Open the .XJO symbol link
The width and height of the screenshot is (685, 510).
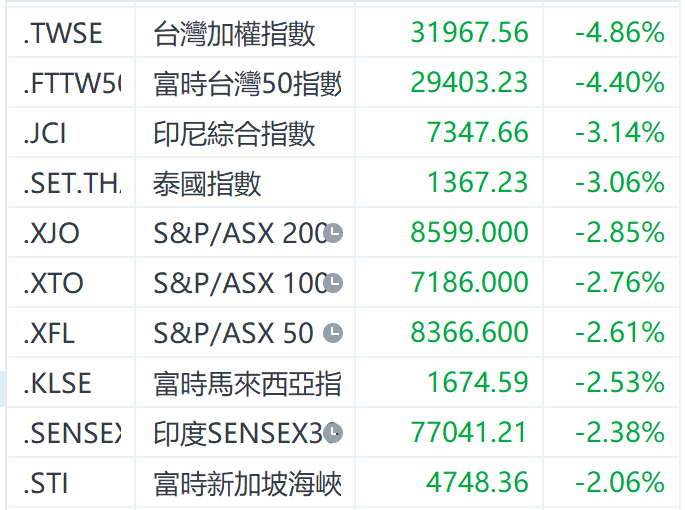pyautogui.click(x=51, y=233)
